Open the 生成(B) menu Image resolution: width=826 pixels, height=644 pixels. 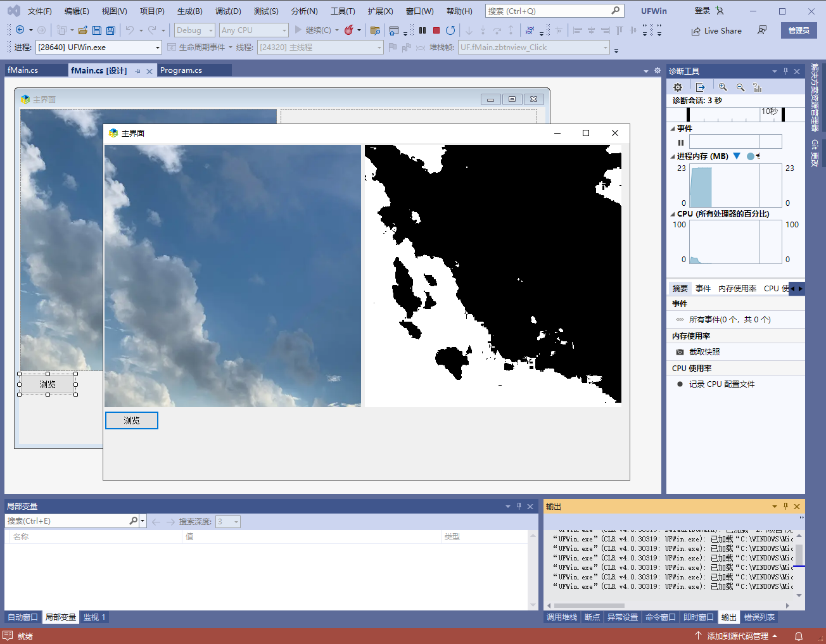click(190, 11)
